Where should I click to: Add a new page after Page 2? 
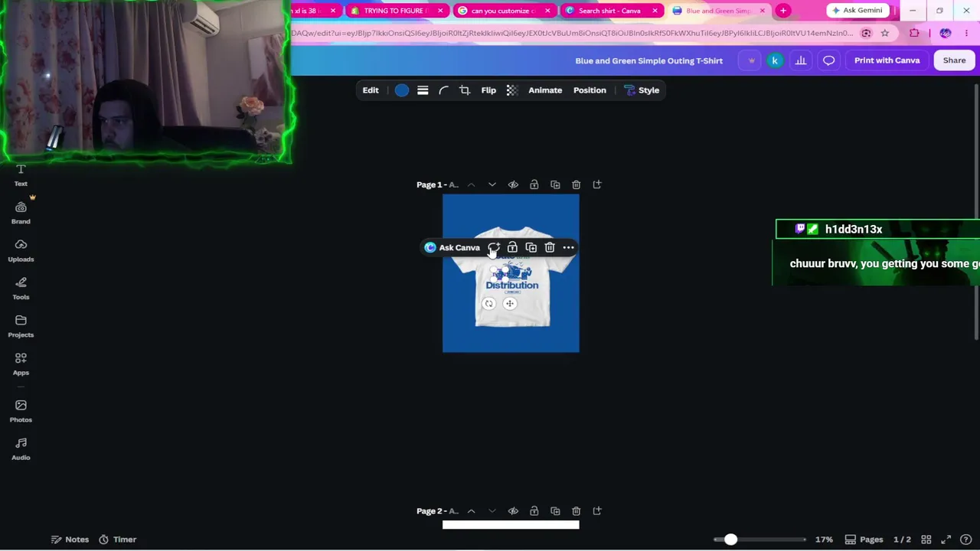(597, 511)
